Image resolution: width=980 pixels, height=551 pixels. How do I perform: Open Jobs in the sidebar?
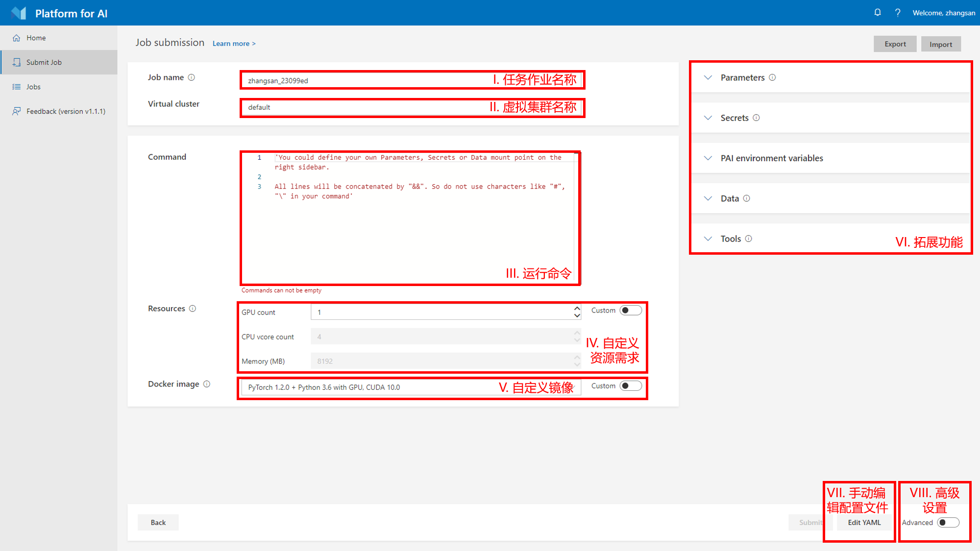tap(33, 87)
